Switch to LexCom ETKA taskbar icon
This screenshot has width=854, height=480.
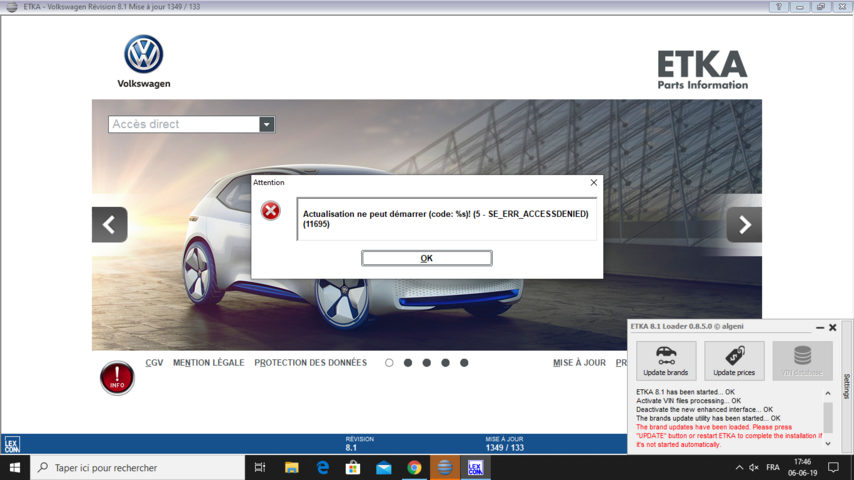click(475, 467)
